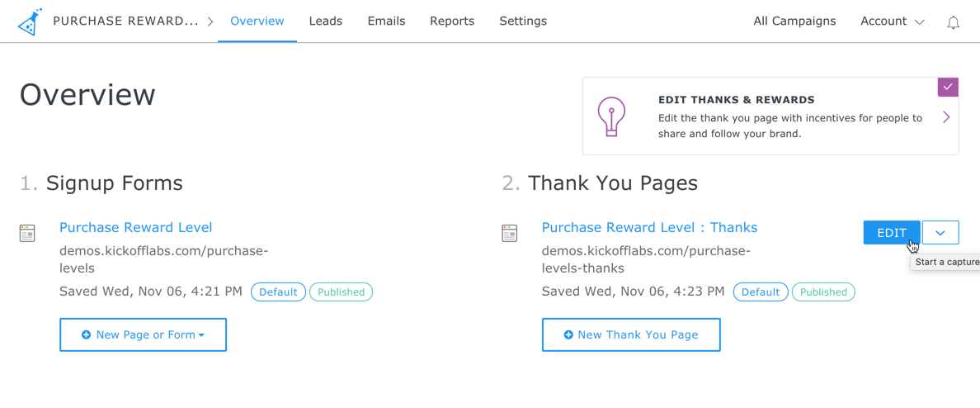Image resolution: width=980 pixels, height=408 pixels.
Task: Toggle the purple checkmark on tip card
Action: click(x=948, y=87)
